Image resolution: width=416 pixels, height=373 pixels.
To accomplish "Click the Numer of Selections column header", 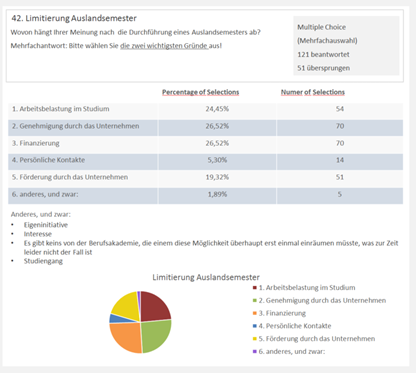I will tap(313, 92).
